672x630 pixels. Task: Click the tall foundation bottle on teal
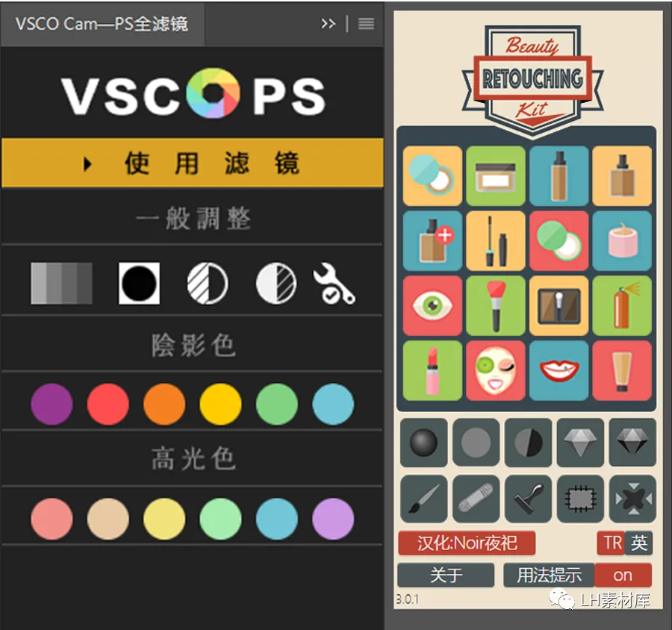(559, 176)
